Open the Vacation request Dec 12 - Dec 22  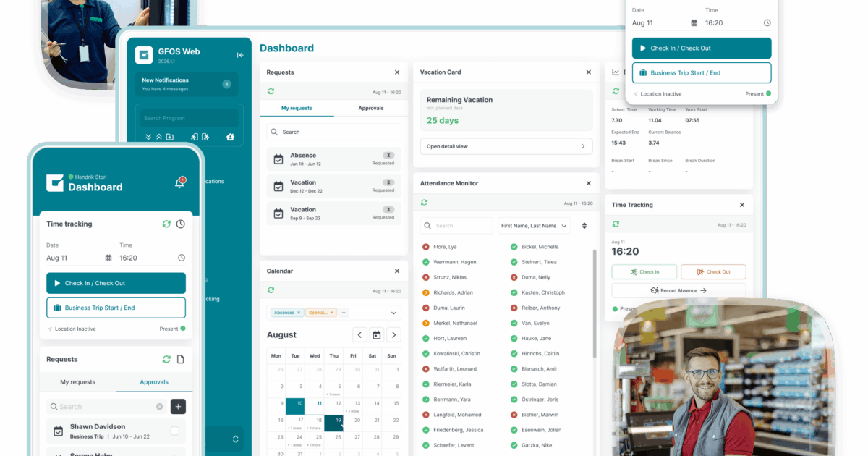[333, 186]
